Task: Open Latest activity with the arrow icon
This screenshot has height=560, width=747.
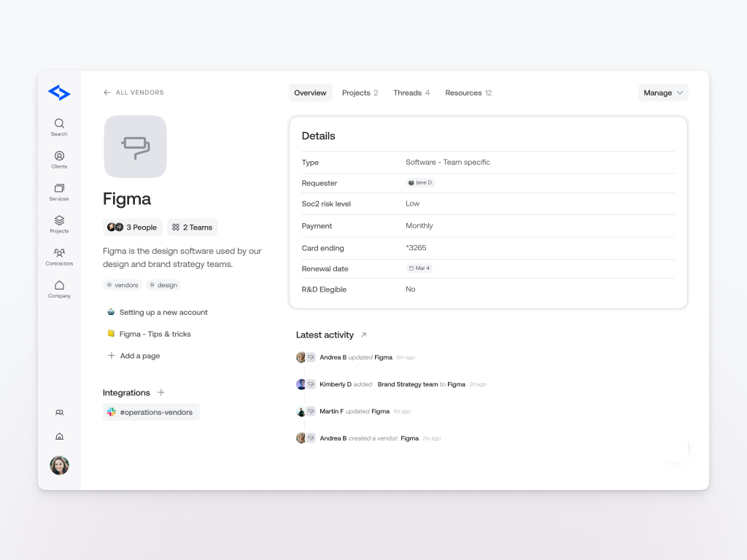Action: (x=363, y=335)
